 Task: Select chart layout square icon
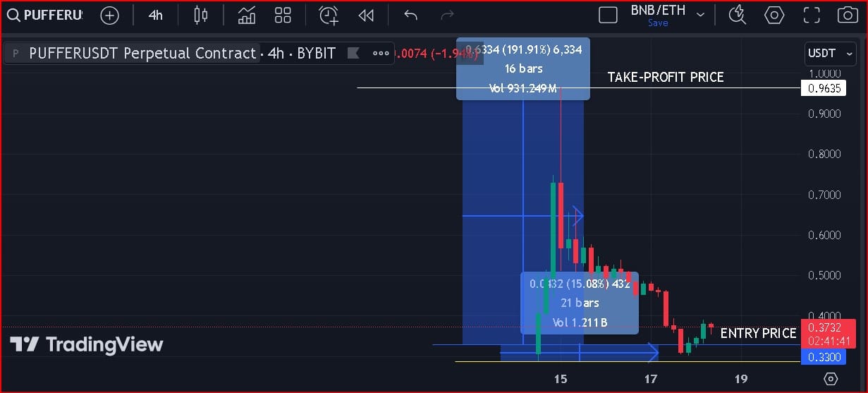(x=608, y=15)
